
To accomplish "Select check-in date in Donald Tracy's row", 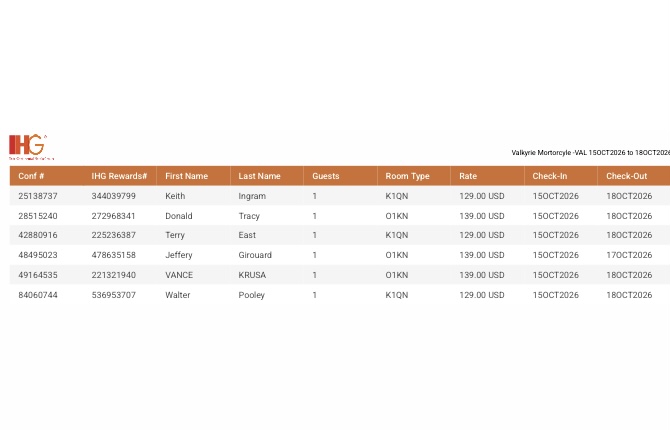I will (555, 216).
